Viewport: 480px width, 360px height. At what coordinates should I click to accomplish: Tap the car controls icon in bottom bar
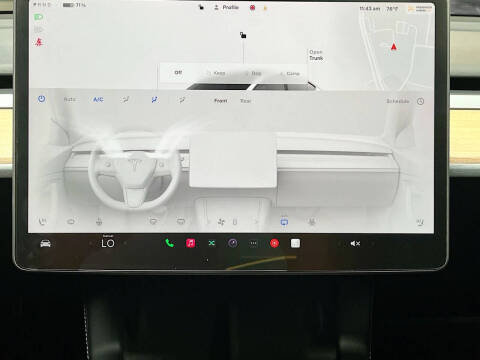click(x=45, y=244)
